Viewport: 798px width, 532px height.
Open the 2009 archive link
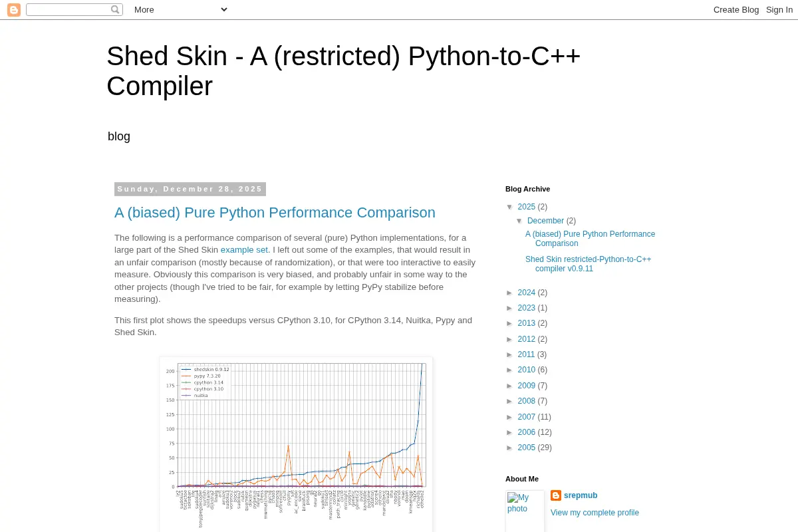pyautogui.click(x=527, y=386)
